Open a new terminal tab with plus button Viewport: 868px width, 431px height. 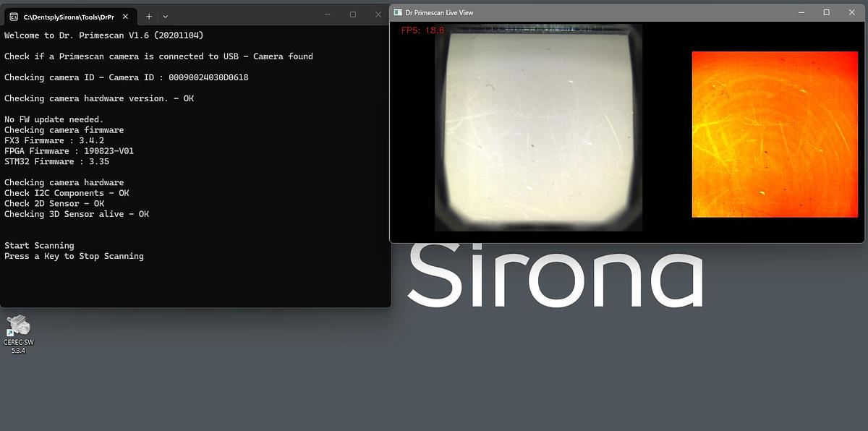coord(149,16)
